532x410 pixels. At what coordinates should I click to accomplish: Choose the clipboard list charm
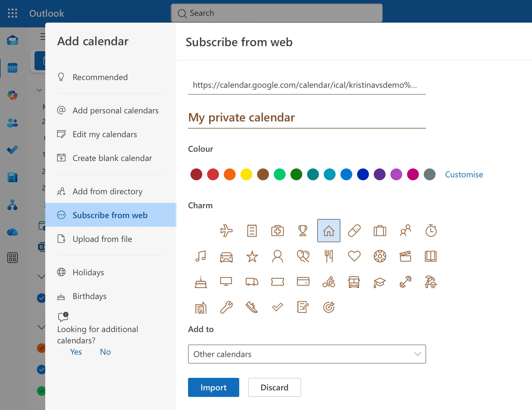click(x=252, y=231)
